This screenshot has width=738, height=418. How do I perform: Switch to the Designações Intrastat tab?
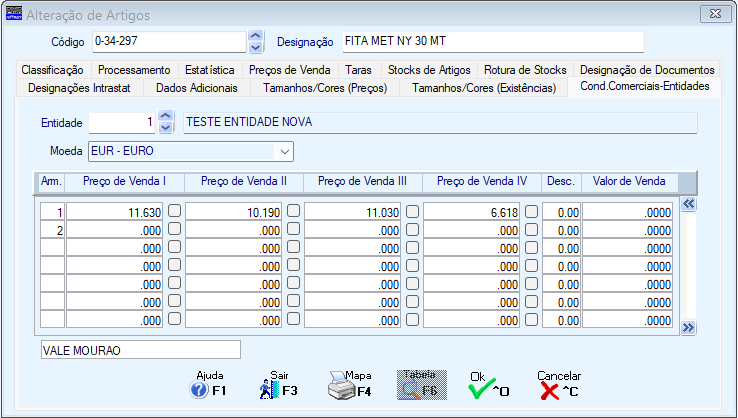click(x=79, y=88)
